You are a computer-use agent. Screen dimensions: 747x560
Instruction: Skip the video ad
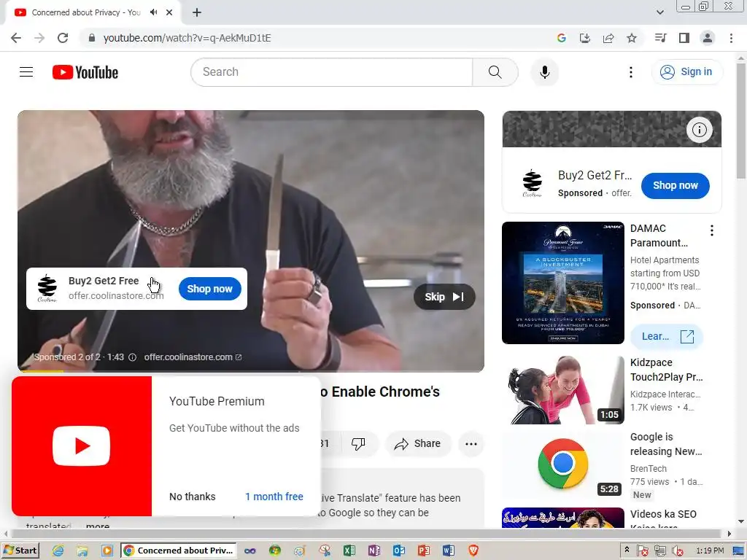[x=444, y=297]
